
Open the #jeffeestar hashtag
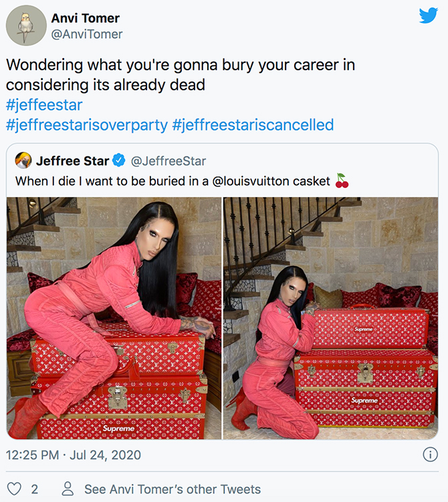[44, 105]
